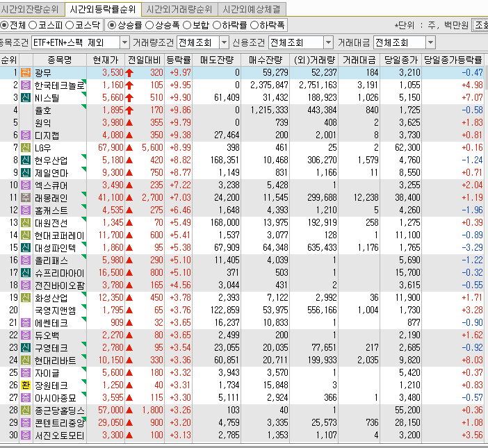Select the 하락폭 radio button
This screenshot has width=488, height=448.
(254, 25)
